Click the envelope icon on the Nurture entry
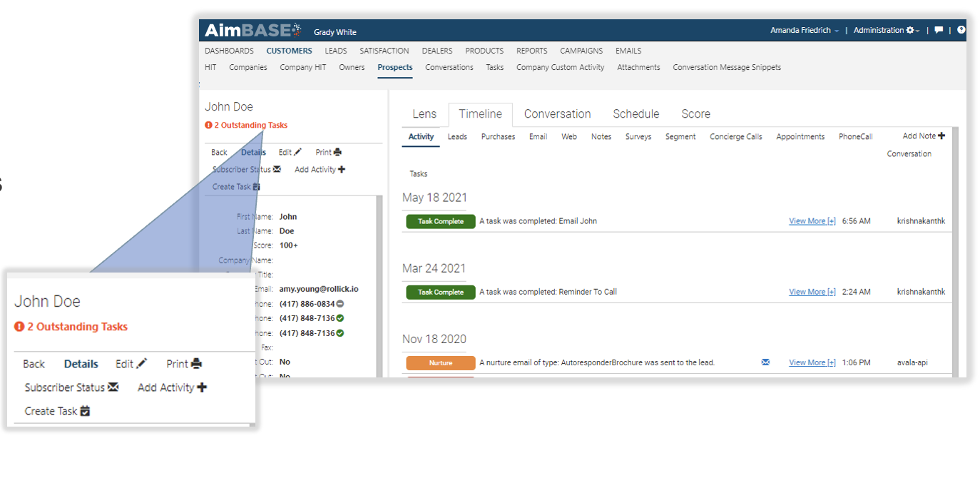Viewport: 980px width, 478px height. click(x=765, y=362)
